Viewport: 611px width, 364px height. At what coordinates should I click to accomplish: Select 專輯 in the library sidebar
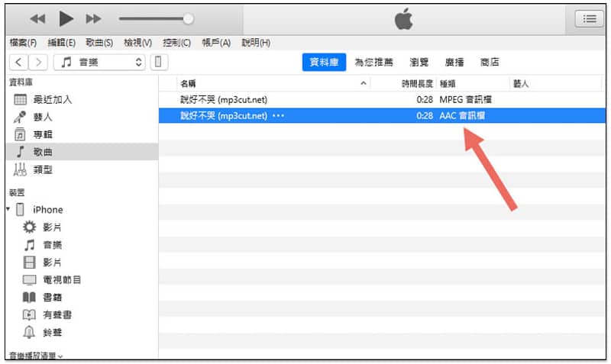click(x=43, y=135)
